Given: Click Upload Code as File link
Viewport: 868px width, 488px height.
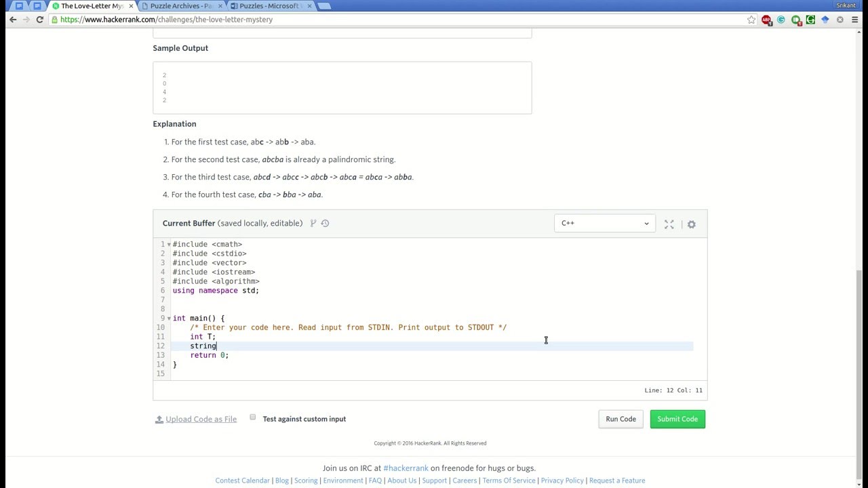Looking at the screenshot, I should [x=201, y=420].
